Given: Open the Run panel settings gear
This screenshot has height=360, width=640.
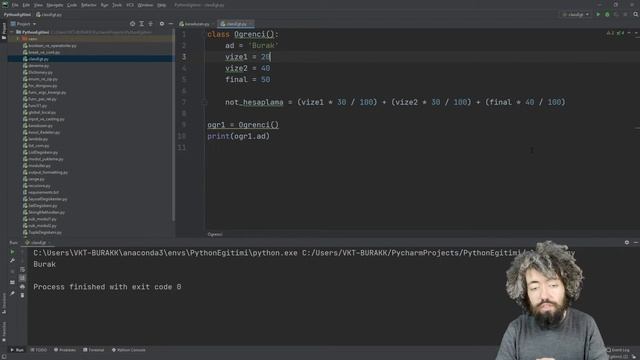Looking at the screenshot, I should pyautogui.click(x=627, y=242).
